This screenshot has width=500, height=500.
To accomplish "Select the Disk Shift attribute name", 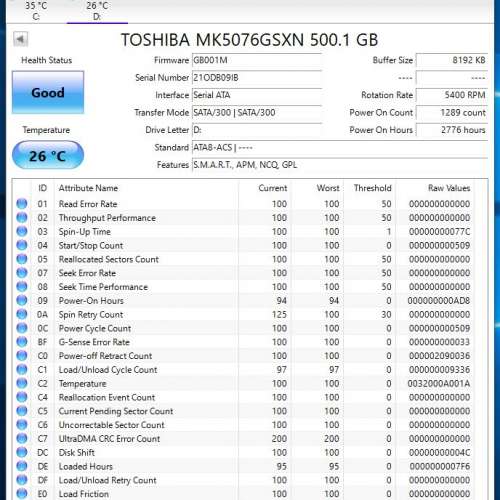I will pyautogui.click(x=77, y=453).
